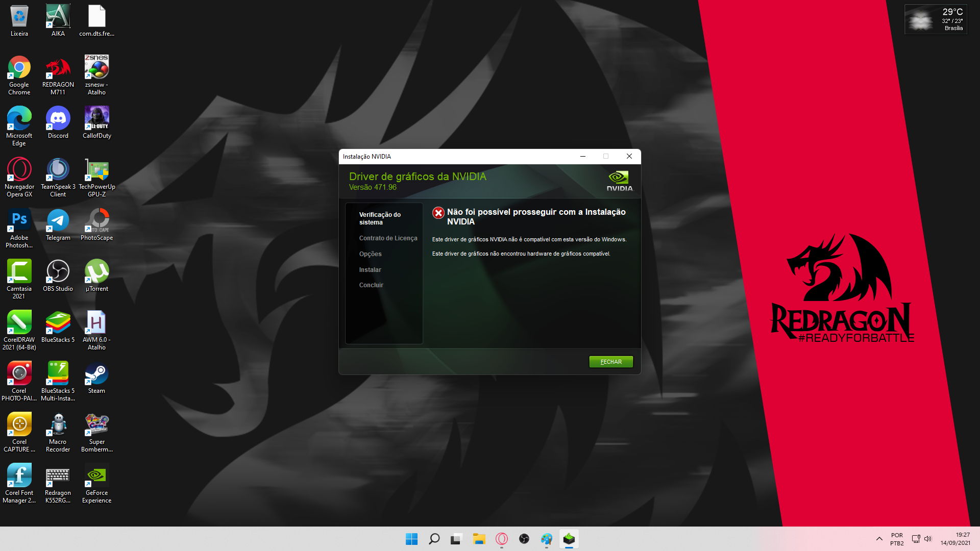Viewport: 980px width, 551px height.
Task: Select Navegador Opera GX desktop icon
Action: pyautogui.click(x=19, y=178)
